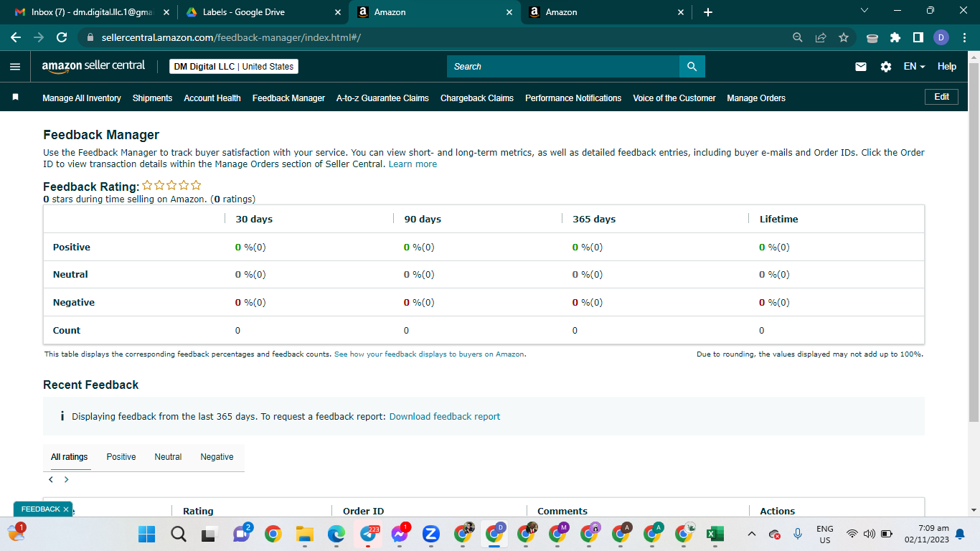Open Voice of the Customer
Viewport: 980px width, 551px height.
pos(674,98)
